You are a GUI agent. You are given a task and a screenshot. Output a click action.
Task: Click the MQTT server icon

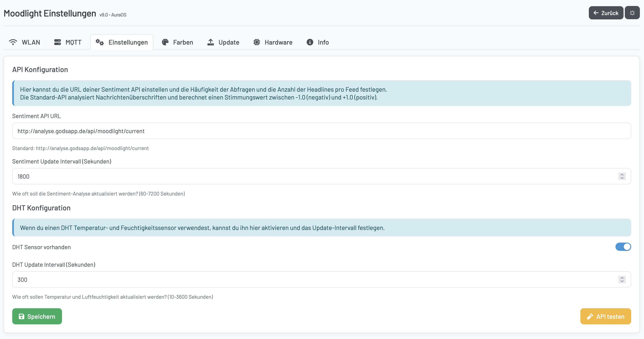[x=57, y=42]
